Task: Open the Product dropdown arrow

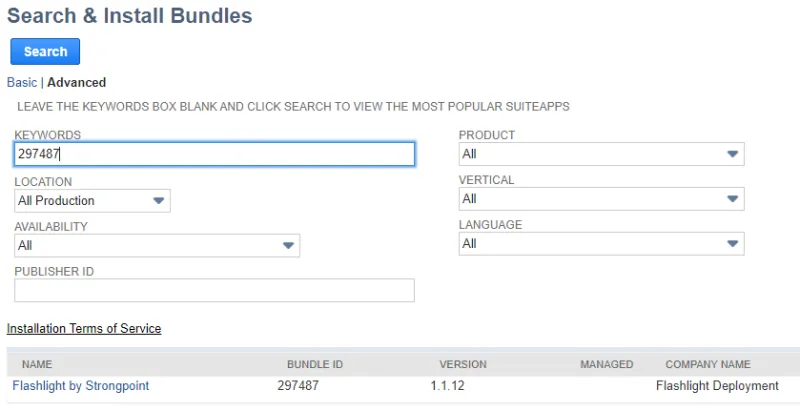Action: pyautogui.click(x=733, y=154)
